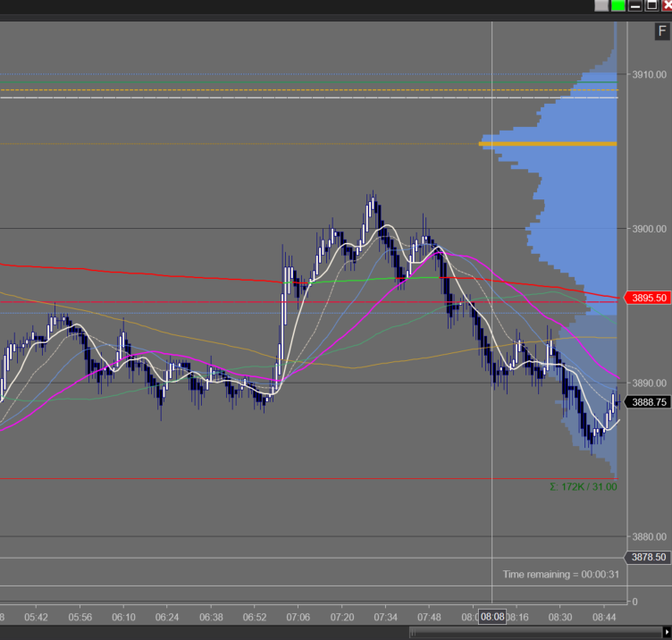The height and width of the screenshot is (640, 672).
Task: Select the orange point-of-control bar in the volume profile
Action: click(548, 144)
